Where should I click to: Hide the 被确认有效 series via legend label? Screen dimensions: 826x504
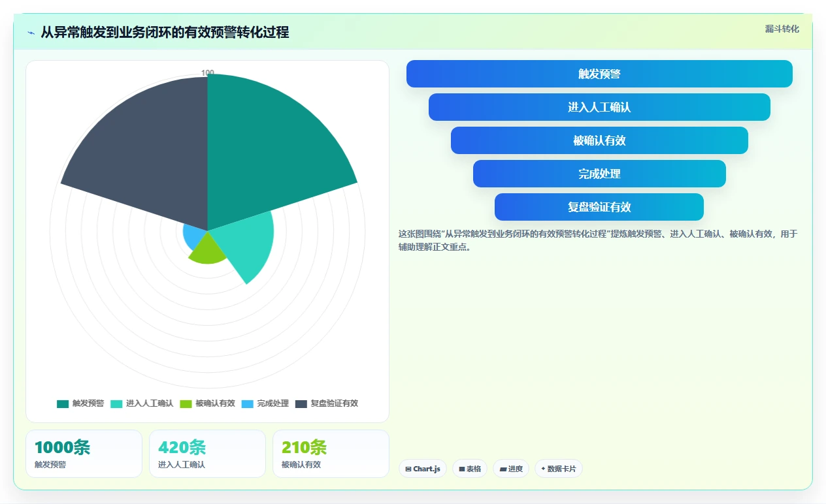tap(215, 403)
